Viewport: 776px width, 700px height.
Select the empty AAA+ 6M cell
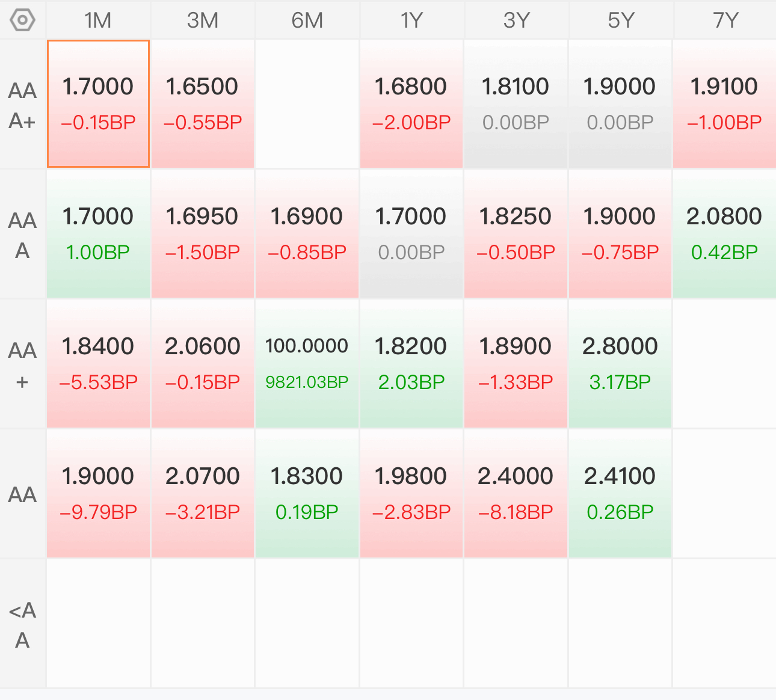coord(307,104)
